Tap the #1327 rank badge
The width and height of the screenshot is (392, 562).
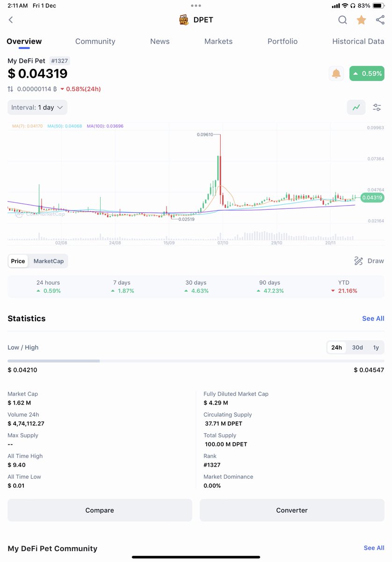point(59,61)
